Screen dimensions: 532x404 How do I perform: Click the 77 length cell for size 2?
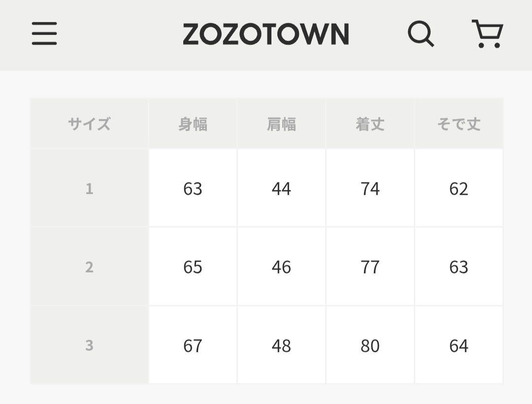370,267
